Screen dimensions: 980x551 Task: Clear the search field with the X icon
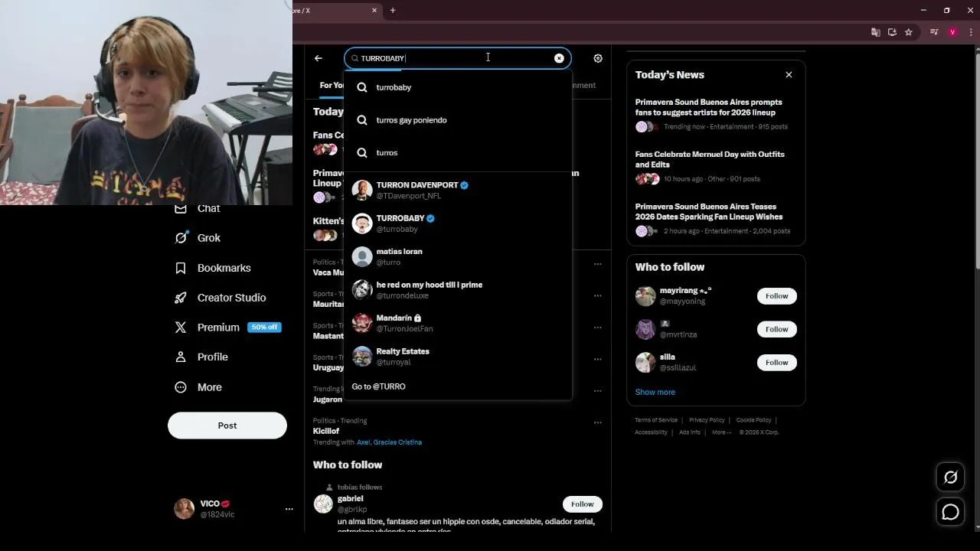[559, 58]
